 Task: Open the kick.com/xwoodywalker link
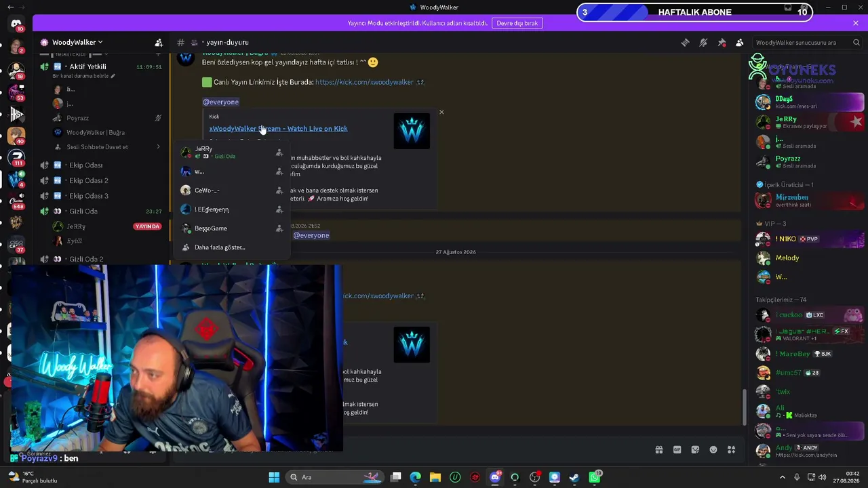point(364,82)
